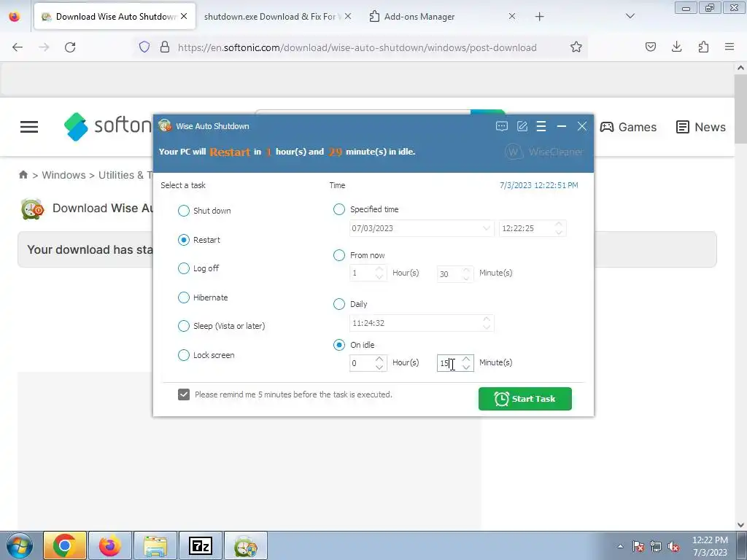Launch Chrome from the taskbar
The width and height of the screenshot is (747, 560).
pyautogui.click(x=65, y=545)
